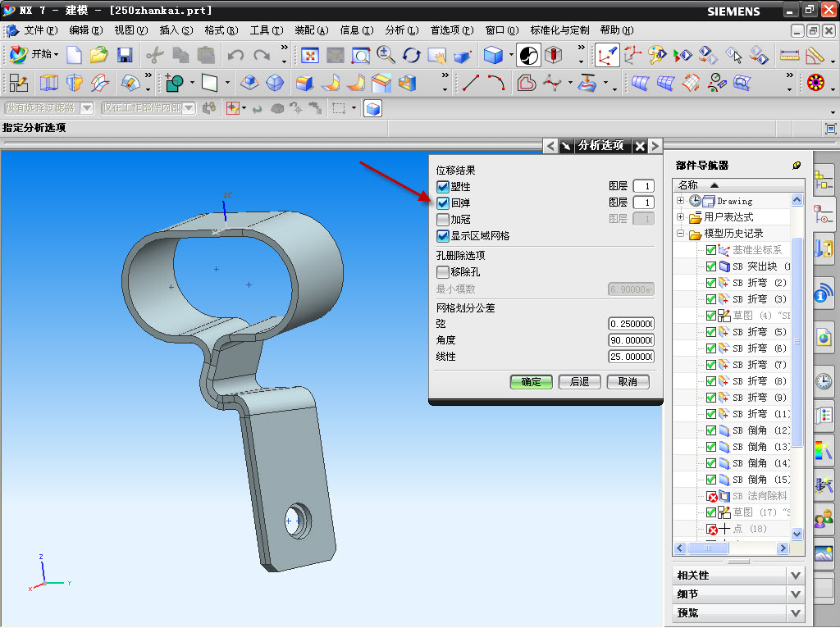This screenshot has width=840, height=628.
Task: Click the pin icon in Part Navigator header
Action: 797,166
